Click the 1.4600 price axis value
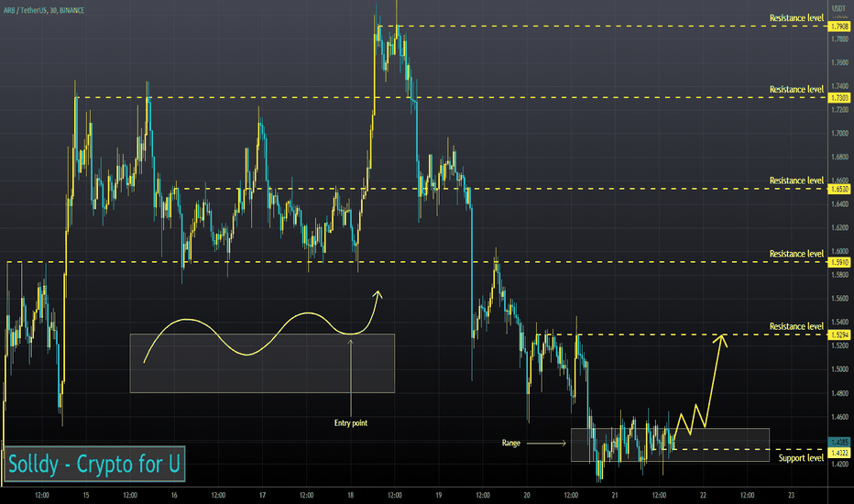854x504 pixels. (840, 417)
